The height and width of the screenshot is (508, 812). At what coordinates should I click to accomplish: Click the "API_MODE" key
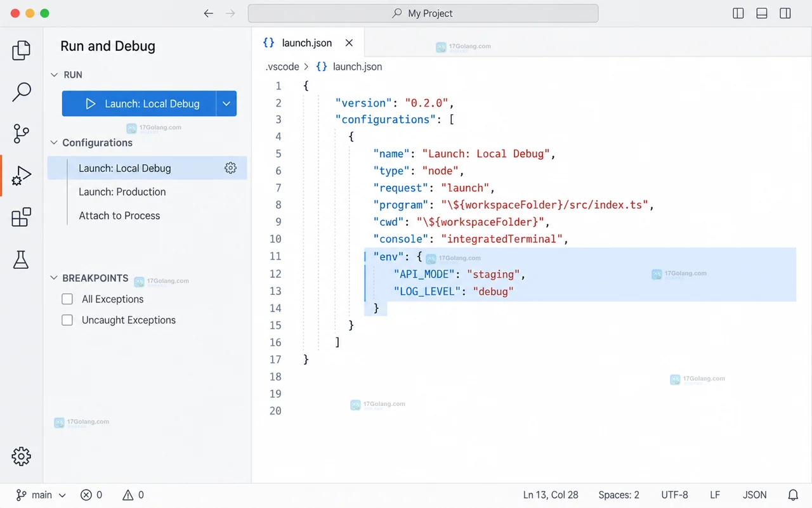[x=423, y=274]
